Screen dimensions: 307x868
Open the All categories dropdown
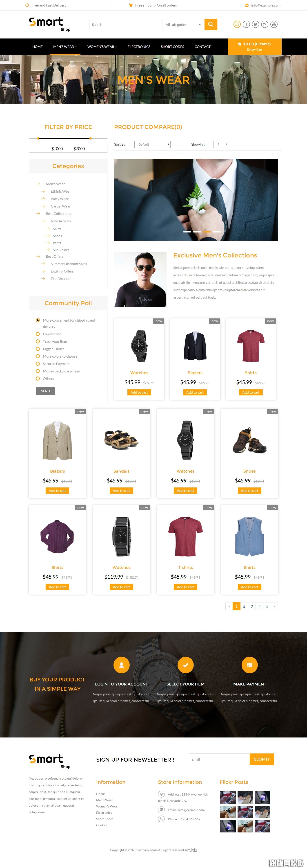183,25
